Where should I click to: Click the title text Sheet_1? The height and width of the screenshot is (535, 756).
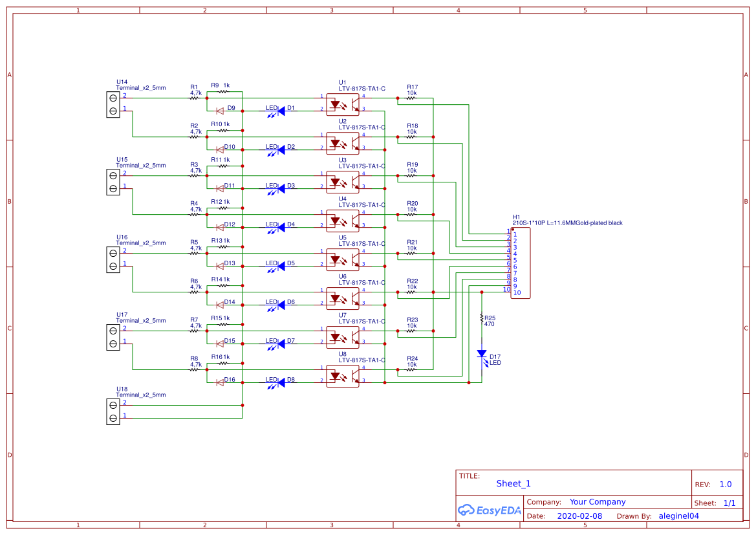pyautogui.click(x=513, y=483)
